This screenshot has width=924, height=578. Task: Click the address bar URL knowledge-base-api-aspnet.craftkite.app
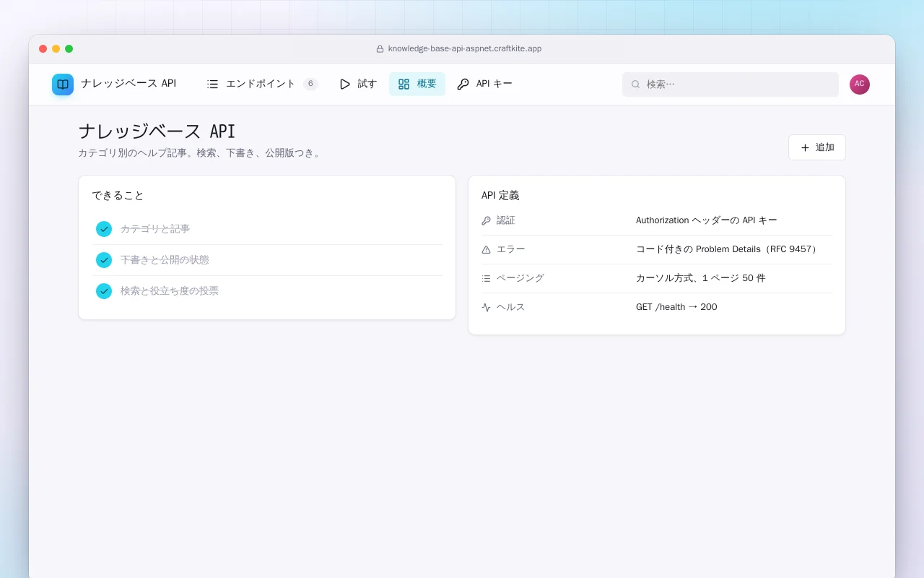(465, 49)
